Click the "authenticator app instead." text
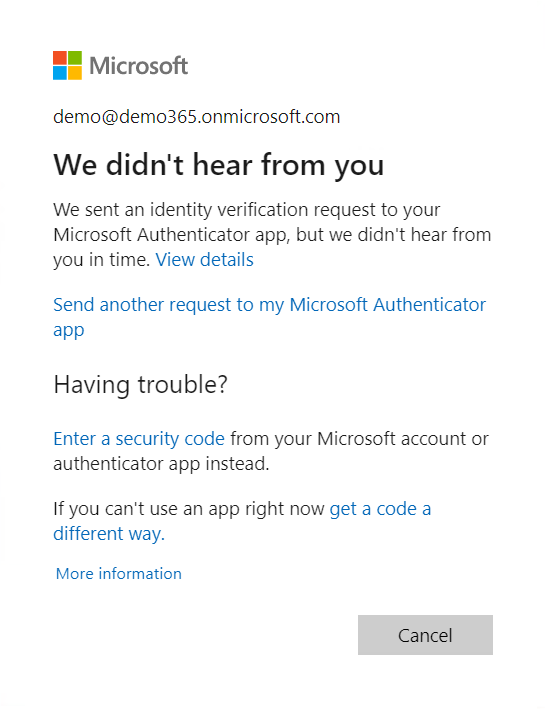The image size is (545, 709). (x=161, y=463)
